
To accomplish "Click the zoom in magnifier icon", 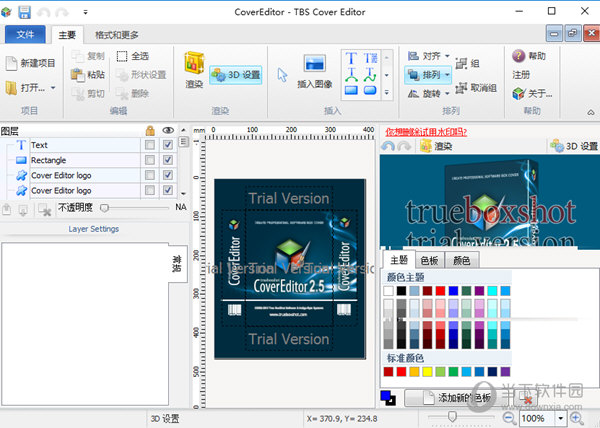I will tap(575, 417).
